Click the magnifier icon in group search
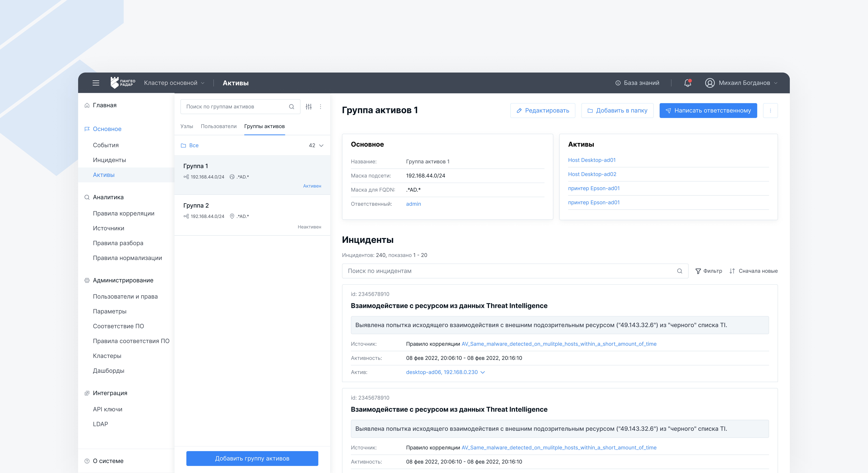Image resolution: width=868 pixels, height=473 pixels. [x=291, y=107]
